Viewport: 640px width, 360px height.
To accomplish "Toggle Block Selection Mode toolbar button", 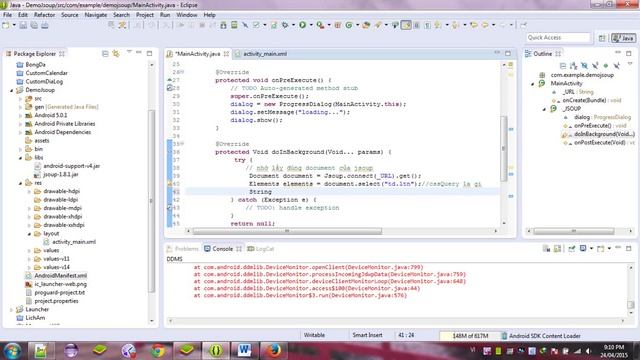I will 417,25.
